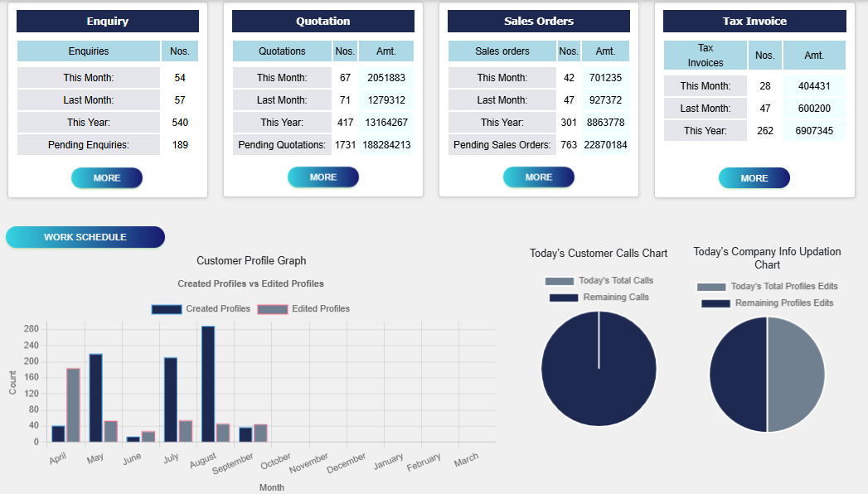Image resolution: width=868 pixels, height=494 pixels.
Task: Click the July Created Profiles bar
Action: coord(171,400)
